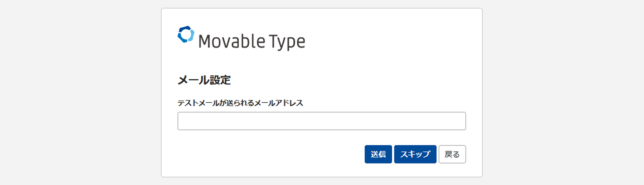Click the テストメールが送られるメールアドレス label
644x185 pixels.
tap(240, 103)
